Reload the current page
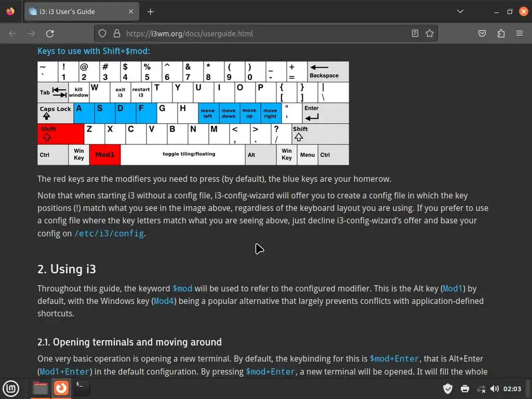This screenshot has height=399, width=532. pos(50,34)
